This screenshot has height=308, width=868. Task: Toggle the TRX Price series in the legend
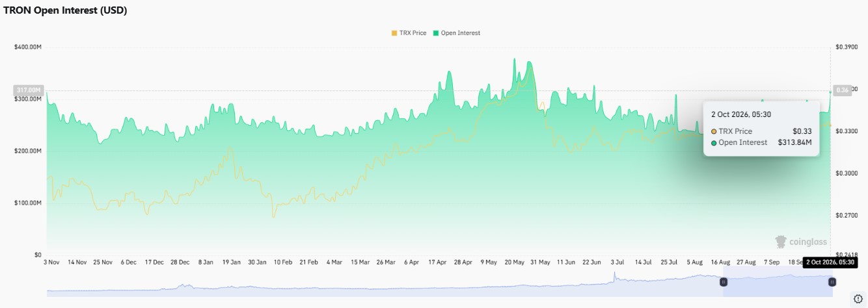409,33
